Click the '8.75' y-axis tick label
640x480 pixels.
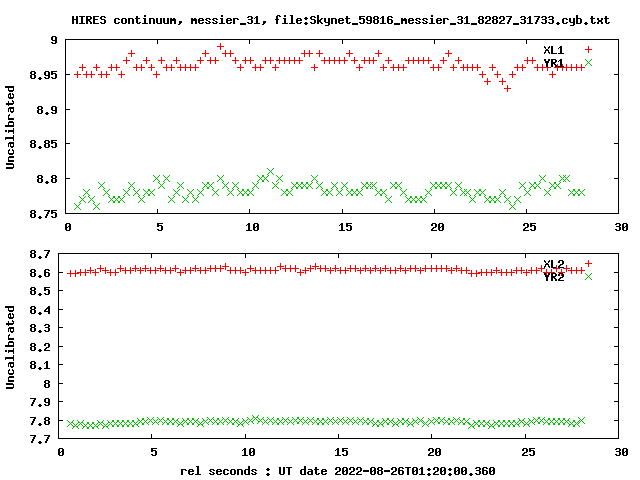43,214
